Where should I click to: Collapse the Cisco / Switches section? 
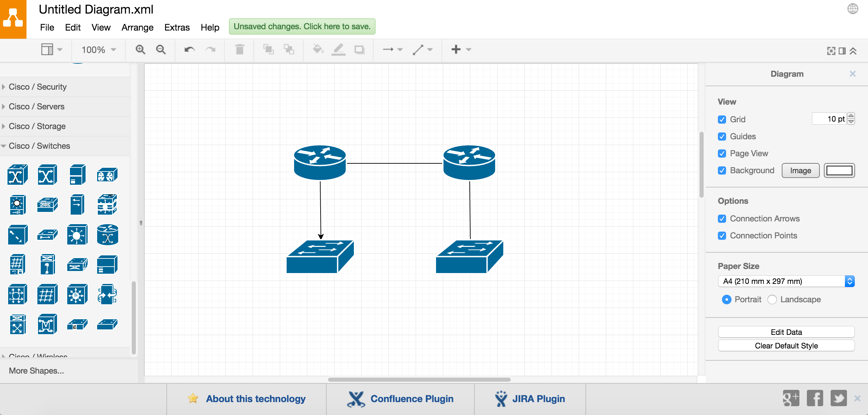[x=39, y=146]
